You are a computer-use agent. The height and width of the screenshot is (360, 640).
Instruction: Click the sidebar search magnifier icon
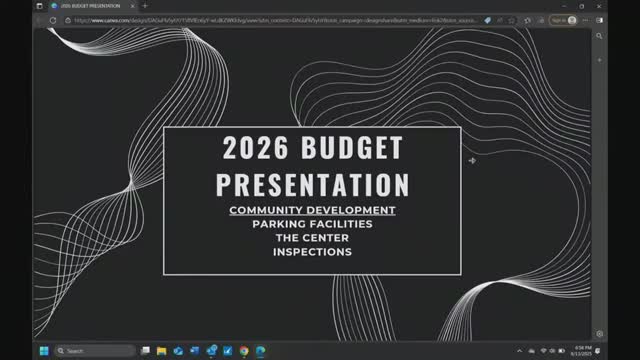tap(599, 36)
